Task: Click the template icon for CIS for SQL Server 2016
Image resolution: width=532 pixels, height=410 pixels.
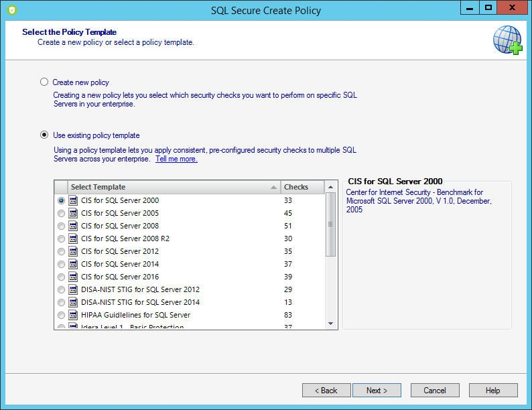Action: coord(73,277)
